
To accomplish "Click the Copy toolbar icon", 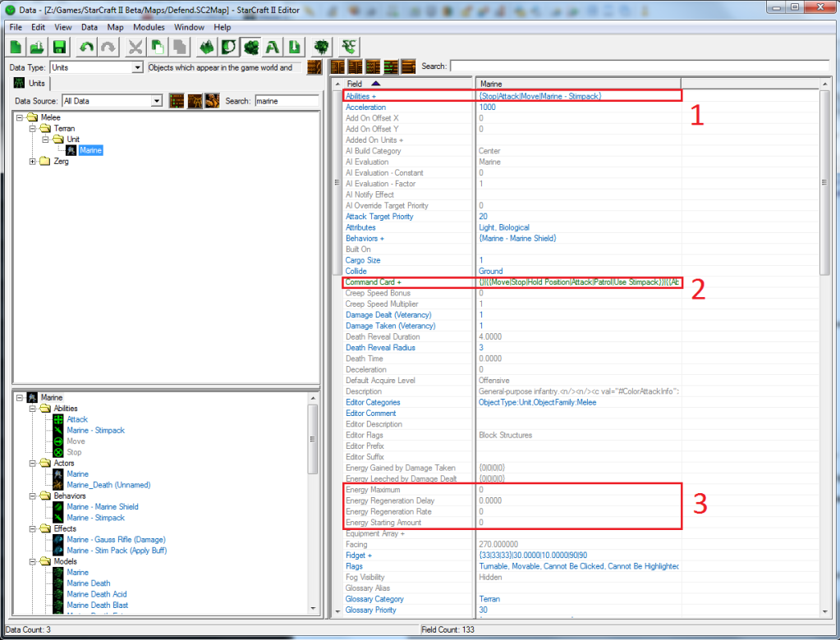I will point(158,48).
